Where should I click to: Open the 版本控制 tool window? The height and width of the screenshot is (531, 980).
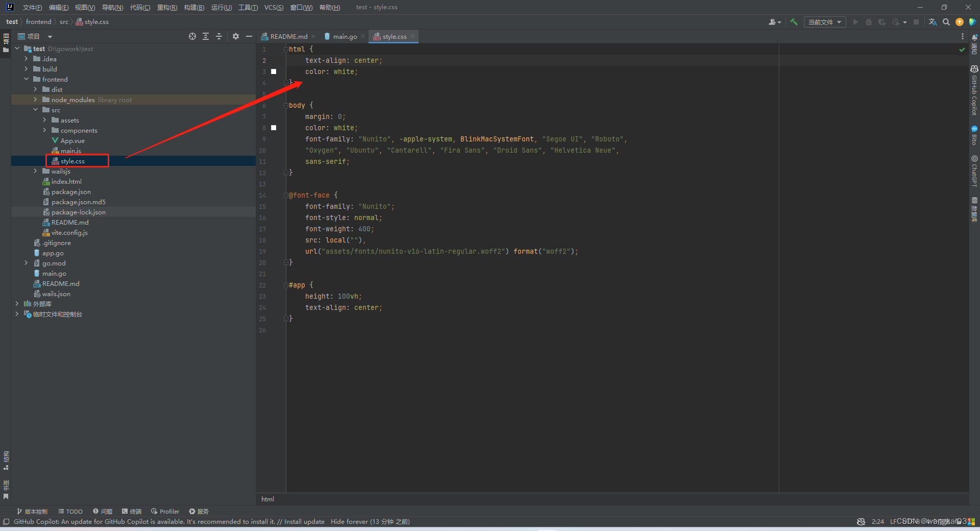(32, 511)
